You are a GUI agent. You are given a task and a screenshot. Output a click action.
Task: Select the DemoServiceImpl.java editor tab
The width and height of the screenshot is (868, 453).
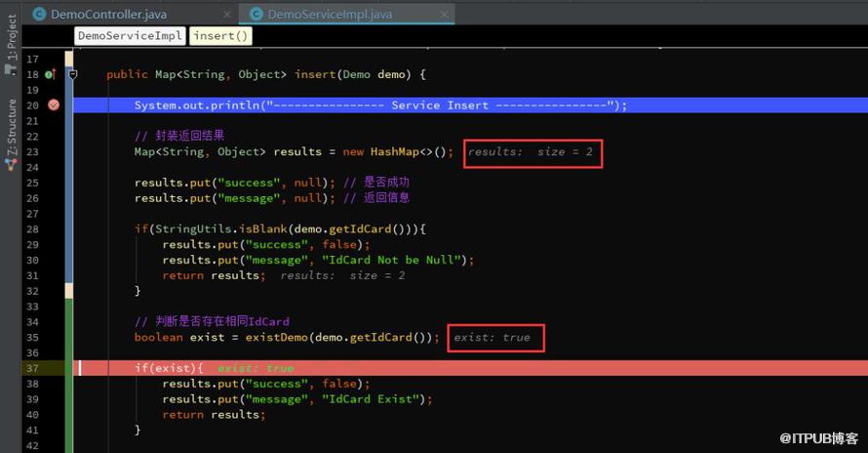tap(329, 15)
